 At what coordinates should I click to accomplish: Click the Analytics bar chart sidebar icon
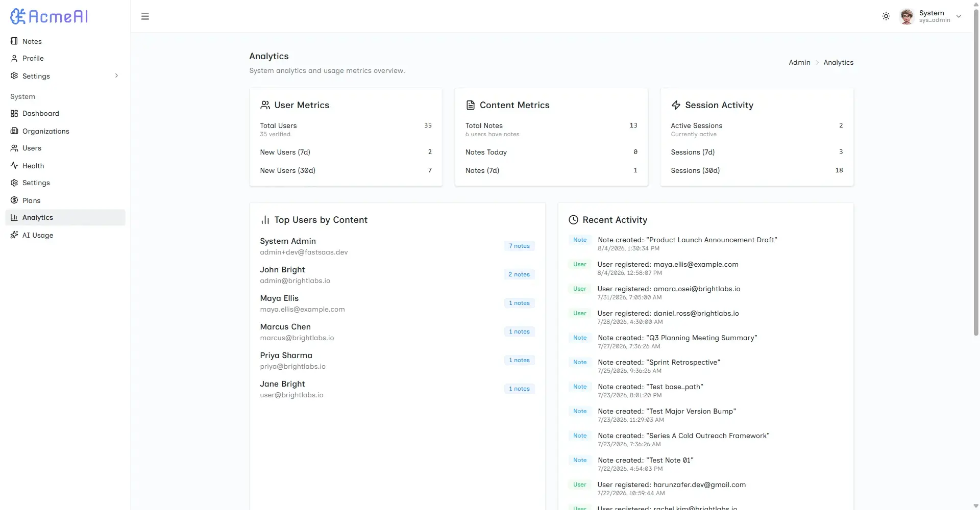click(x=14, y=217)
